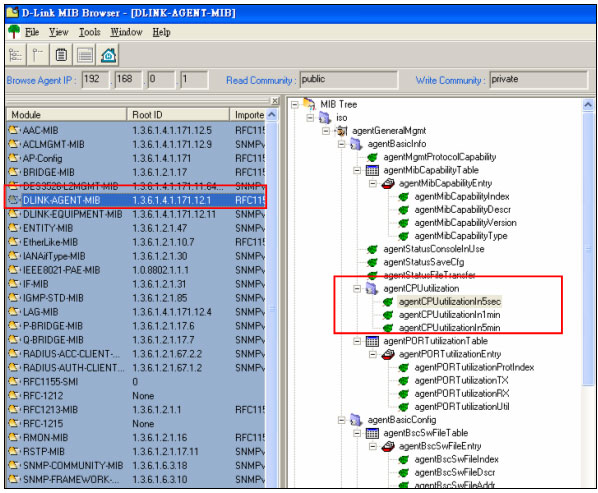The height and width of the screenshot is (493, 598).
Task: Open the File menu
Action: click(x=32, y=32)
